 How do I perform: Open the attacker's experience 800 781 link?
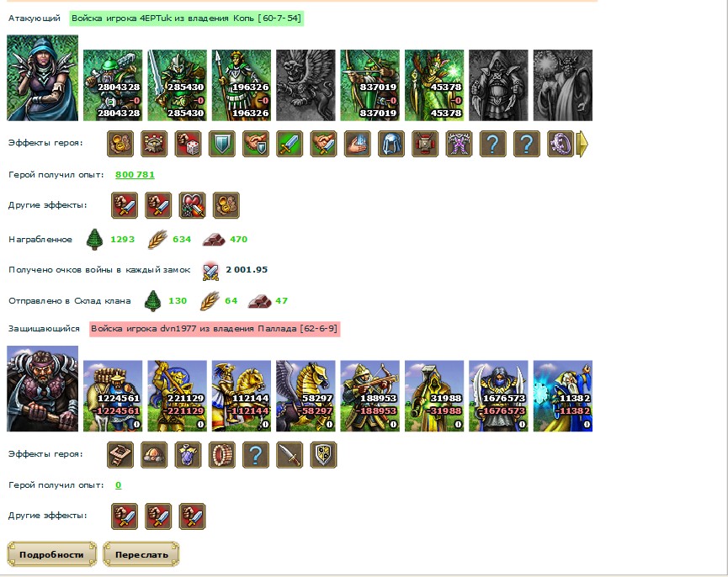pos(135,174)
